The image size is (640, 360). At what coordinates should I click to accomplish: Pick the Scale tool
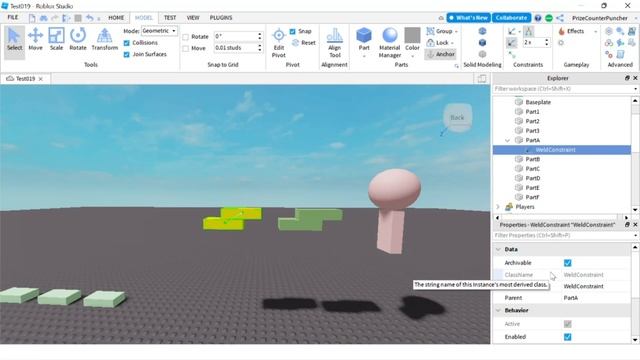point(56,40)
